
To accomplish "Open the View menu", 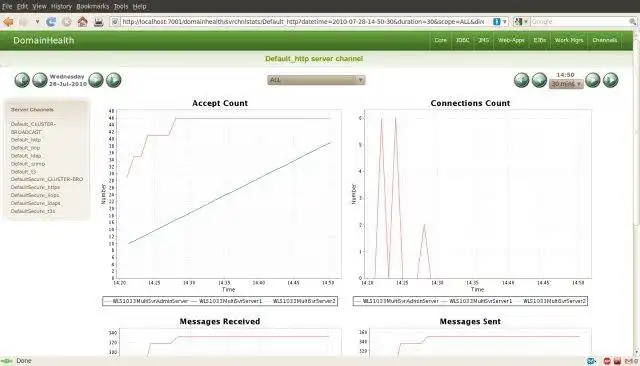I will tap(40, 6).
